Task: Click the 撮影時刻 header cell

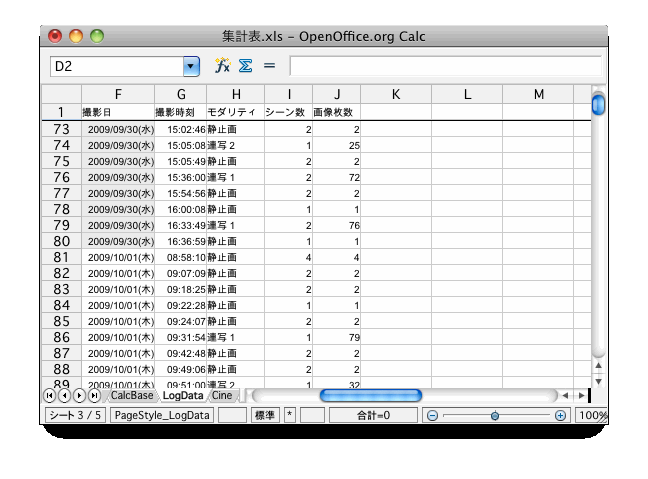Action: pyautogui.click(x=181, y=112)
